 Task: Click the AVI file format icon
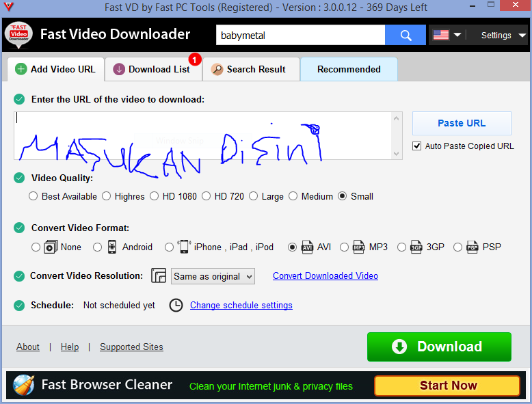click(307, 247)
